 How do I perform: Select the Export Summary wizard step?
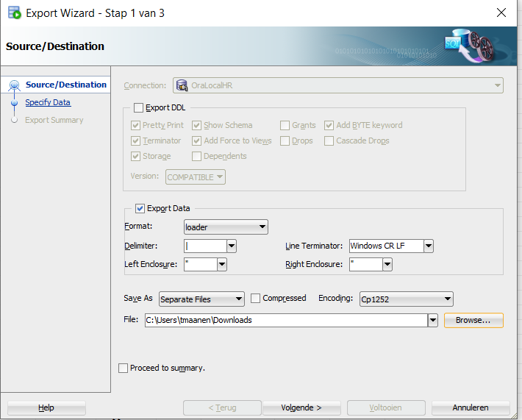click(54, 120)
